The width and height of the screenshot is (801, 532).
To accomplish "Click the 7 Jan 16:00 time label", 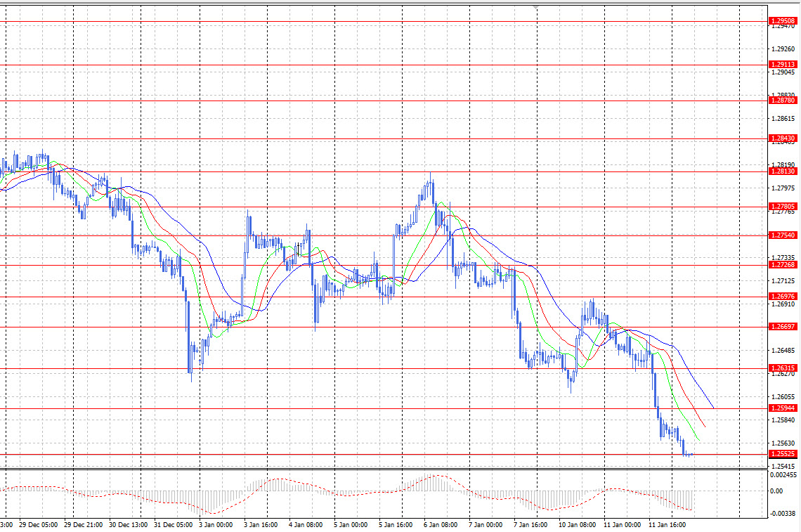I will tap(530, 525).
